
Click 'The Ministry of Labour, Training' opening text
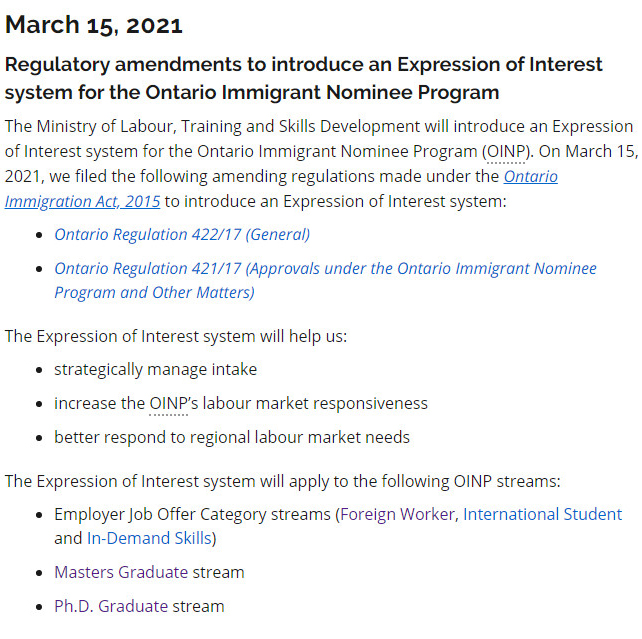click(120, 127)
